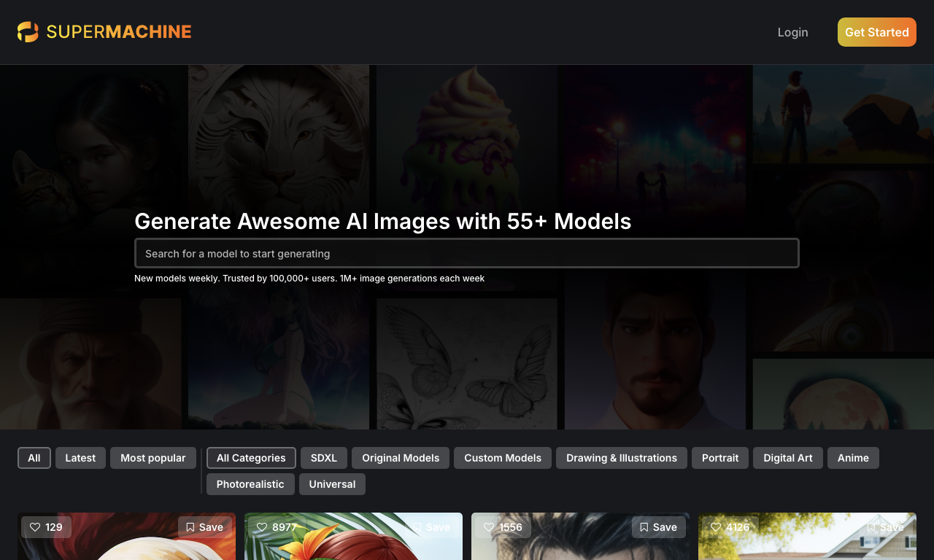934x560 pixels.
Task: Click the heart icon showing 4126
Action: 716,527
